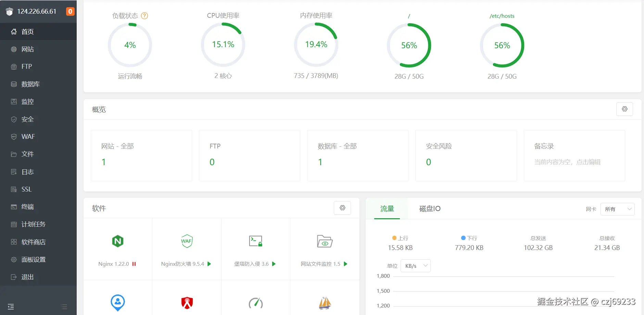Open the 网站文件监控 folder eye icon
The width and height of the screenshot is (644, 315).
(325, 241)
